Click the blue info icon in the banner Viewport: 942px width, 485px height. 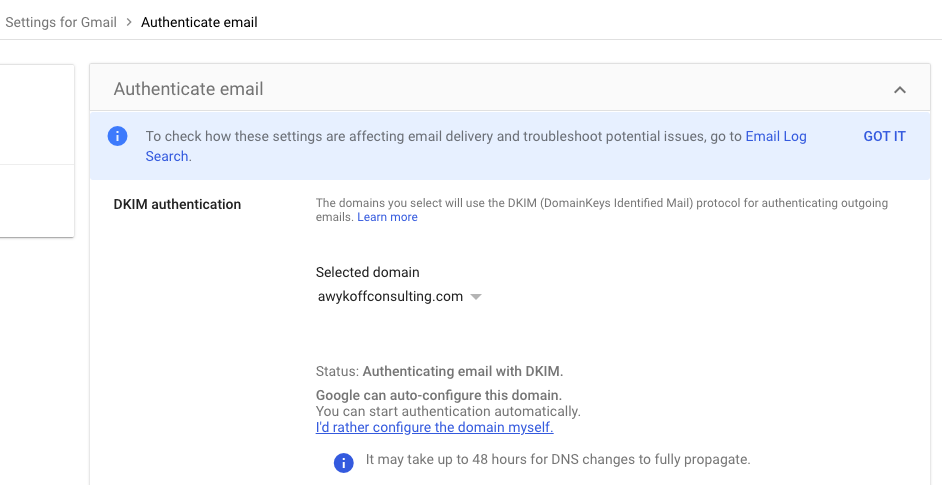point(118,137)
